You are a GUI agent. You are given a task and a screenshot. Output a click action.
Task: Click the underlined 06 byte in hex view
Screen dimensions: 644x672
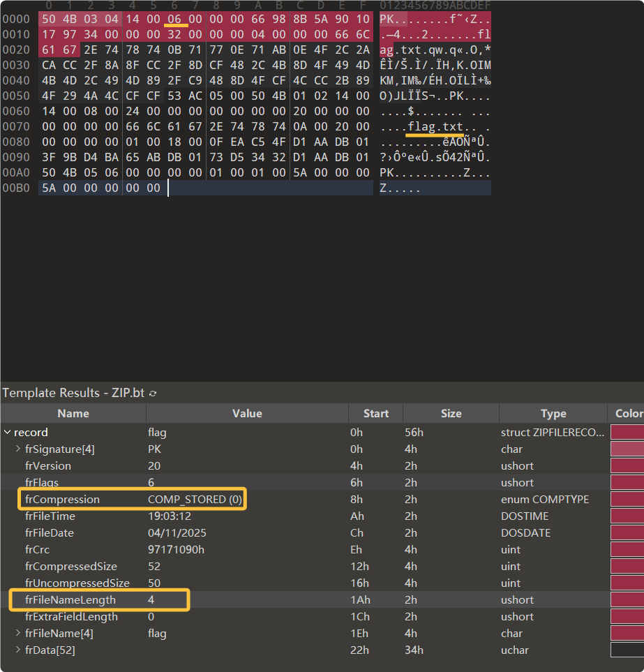pyautogui.click(x=174, y=19)
